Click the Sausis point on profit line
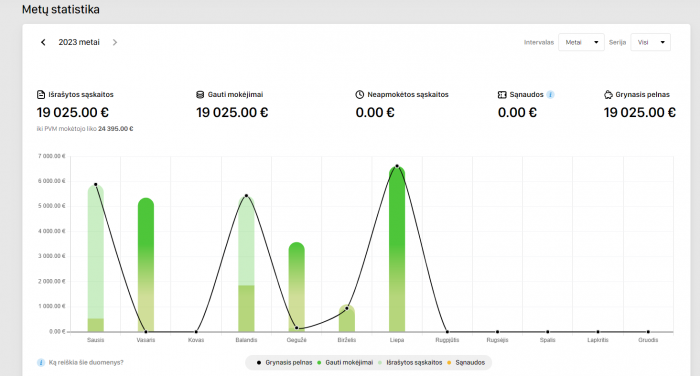This screenshot has width=700, height=376. tap(96, 184)
